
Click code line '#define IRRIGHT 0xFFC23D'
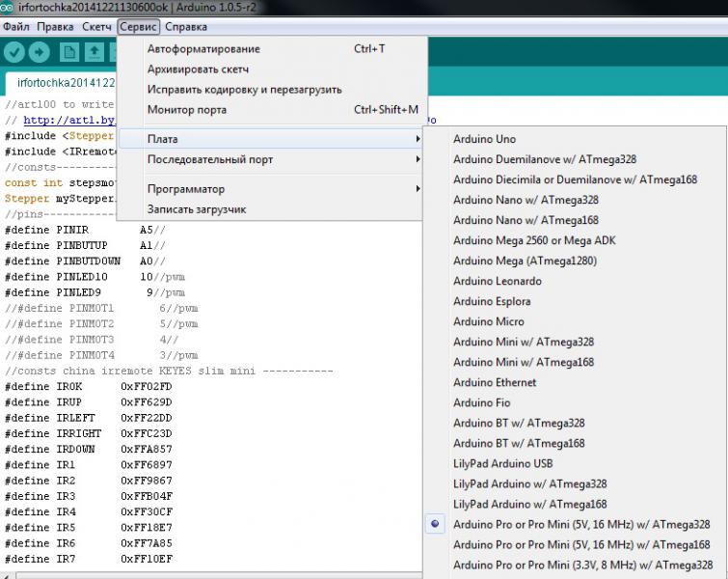pyautogui.click(x=89, y=433)
